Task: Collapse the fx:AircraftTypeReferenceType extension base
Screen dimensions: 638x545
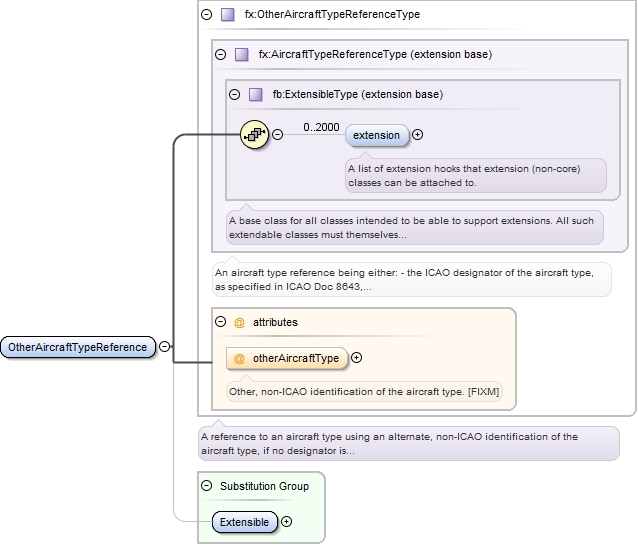Action: (x=221, y=54)
